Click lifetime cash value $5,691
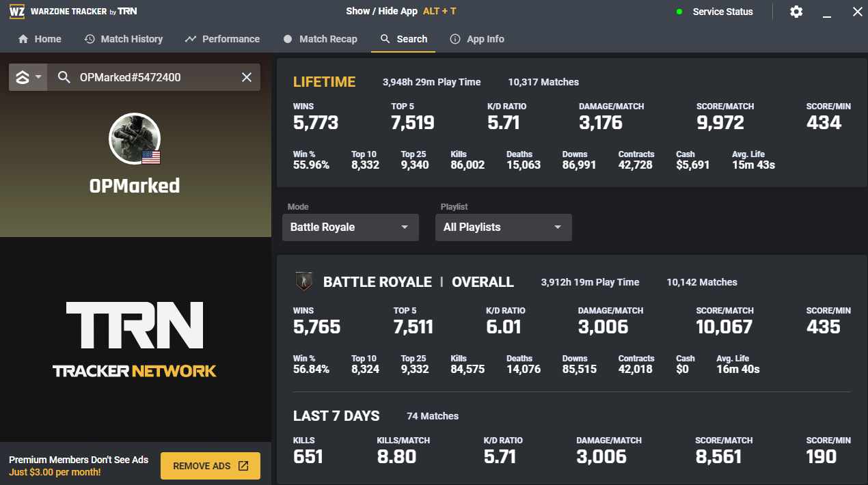 point(693,165)
